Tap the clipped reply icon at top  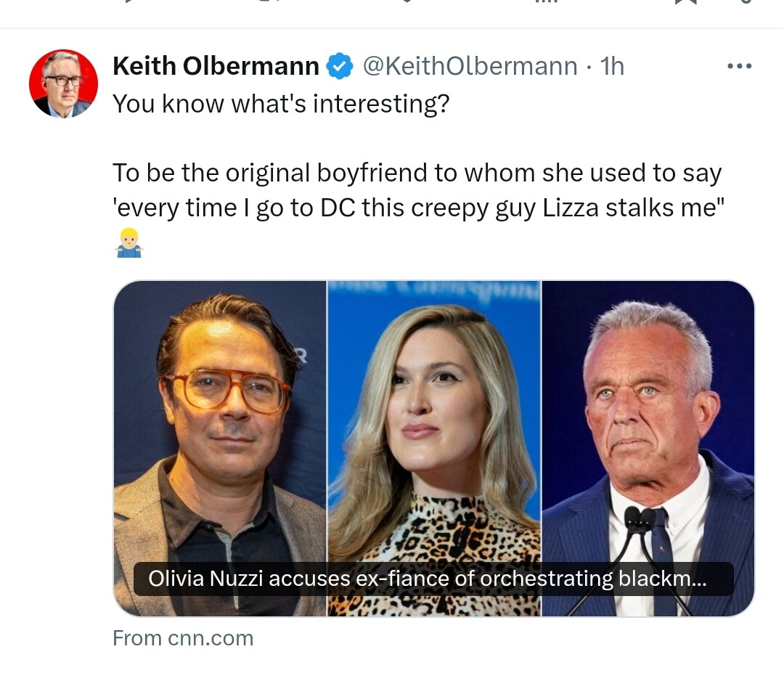coord(129,2)
